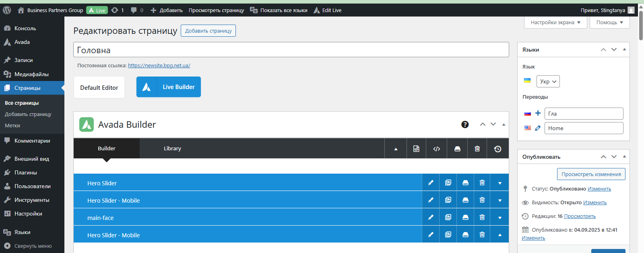644x253 pixels.
Task: Save the main-face container to library
Action: click(465, 218)
